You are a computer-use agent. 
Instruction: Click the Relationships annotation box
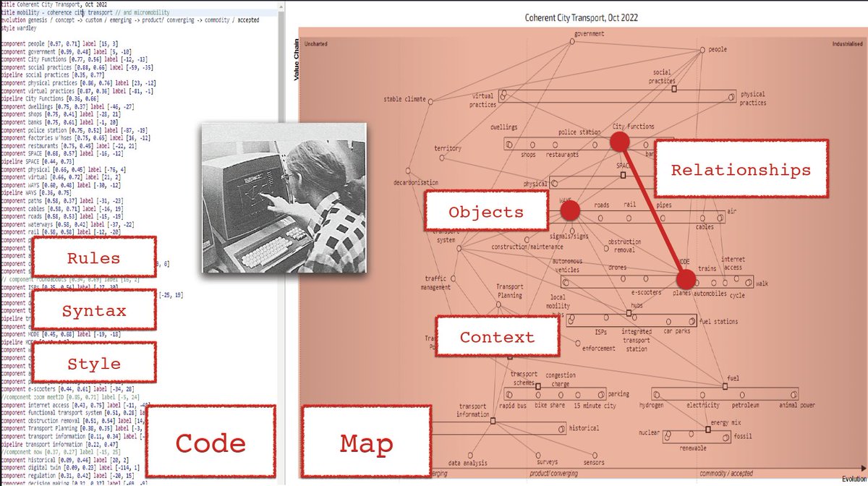(741, 169)
